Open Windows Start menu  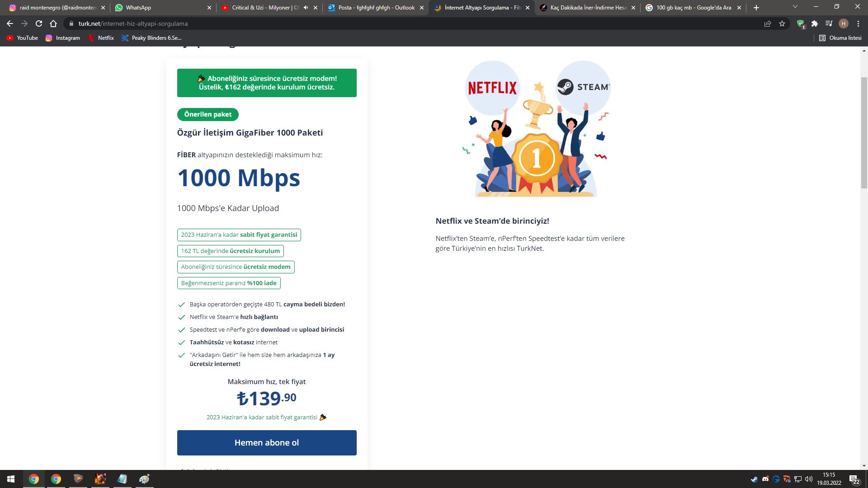click(11, 479)
